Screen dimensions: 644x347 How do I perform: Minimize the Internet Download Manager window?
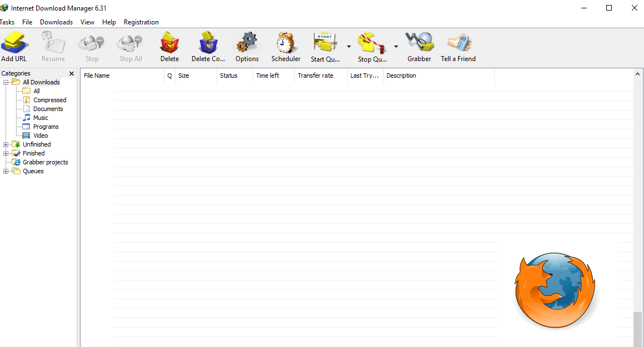(584, 8)
